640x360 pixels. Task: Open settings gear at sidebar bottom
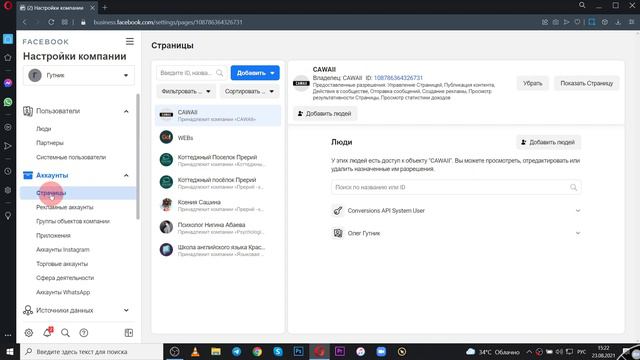click(29, 333)
